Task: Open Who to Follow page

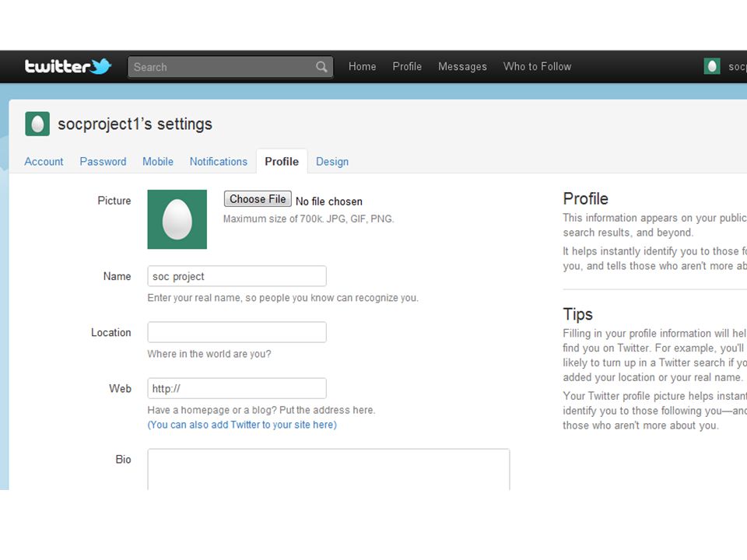Action: pyautogui.click(x=537, y=67)
